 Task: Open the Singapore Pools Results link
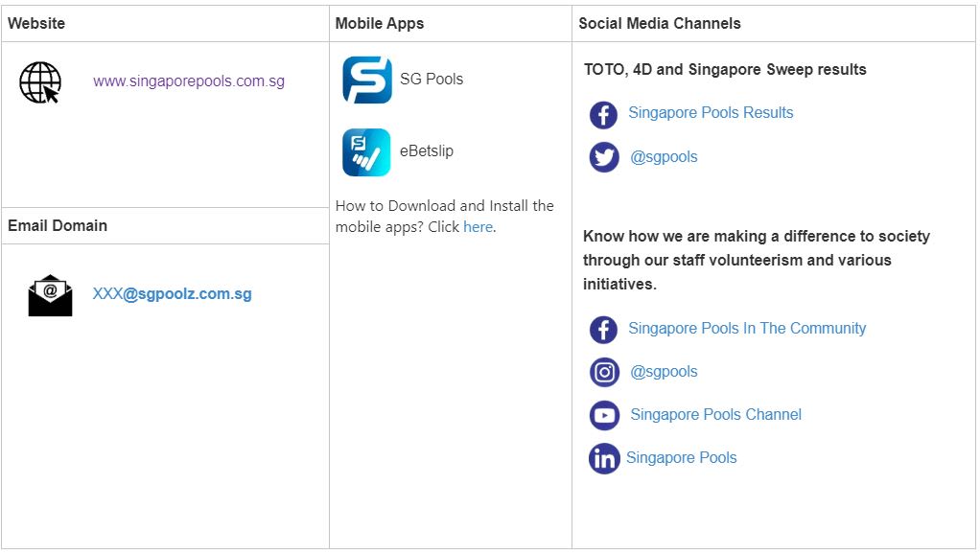coord(711,113)
